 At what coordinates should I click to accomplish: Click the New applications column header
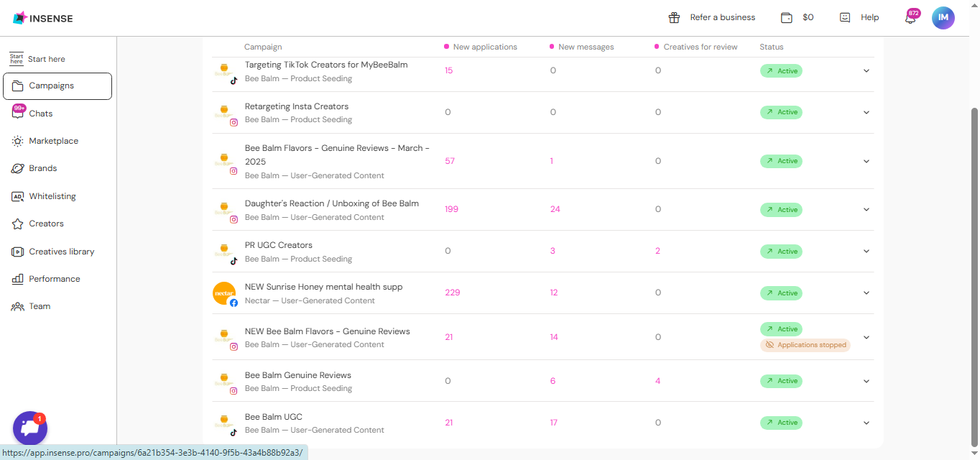pyautogui.click(x=485, y=47)
